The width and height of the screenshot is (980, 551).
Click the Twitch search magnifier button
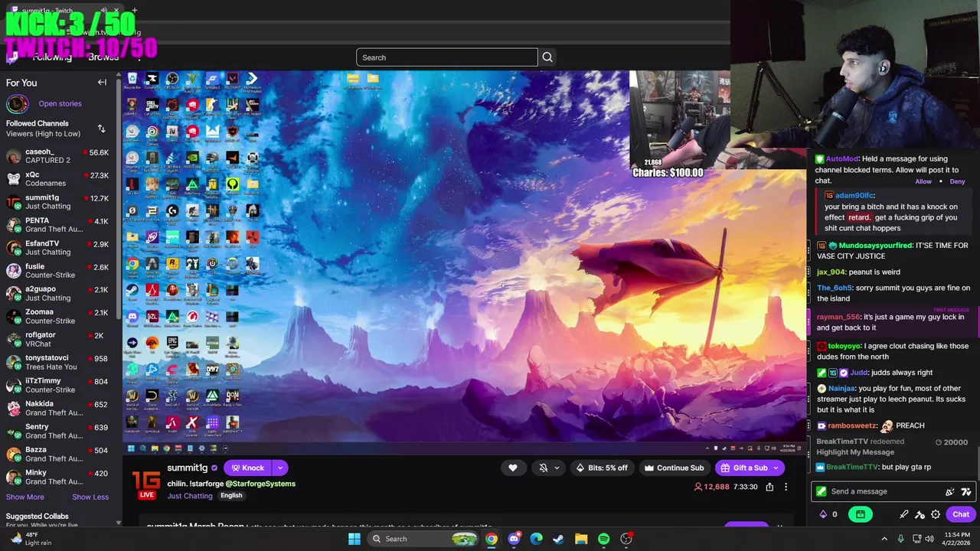click(547, 57)
